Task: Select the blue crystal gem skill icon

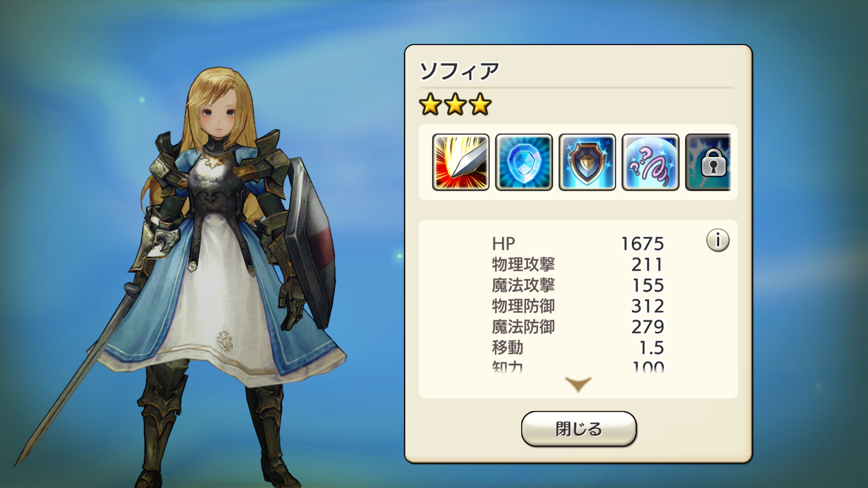Action: (x=524, y=162)
